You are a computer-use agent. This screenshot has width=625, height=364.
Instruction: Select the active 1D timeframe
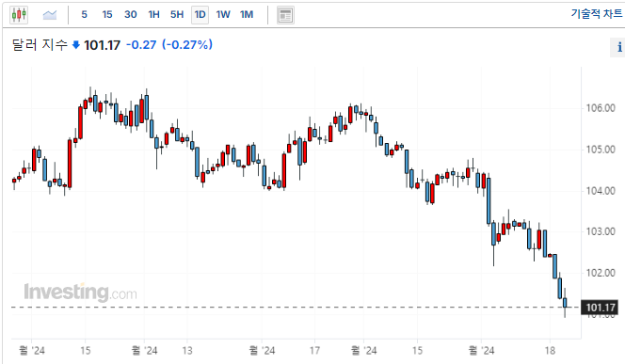click(x=200, y=15)
